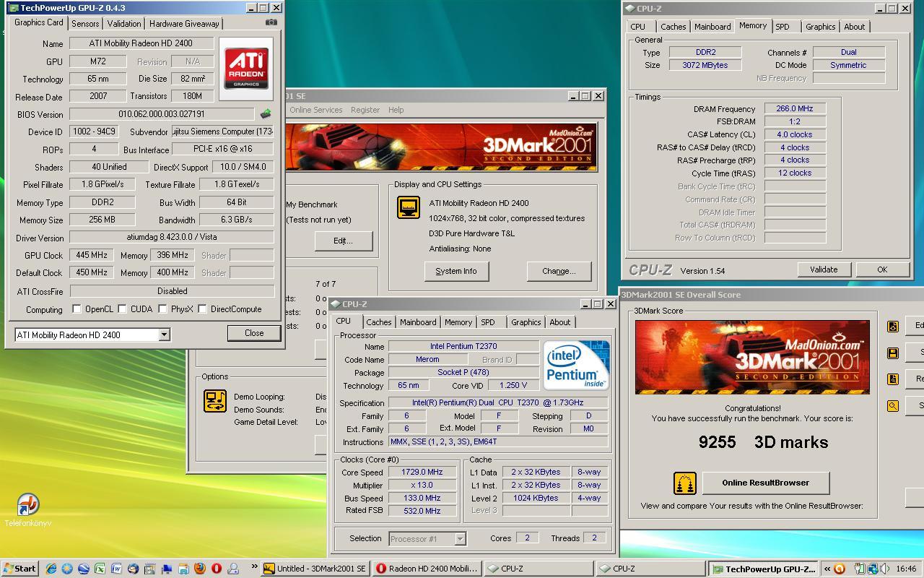Enable the PhysX checkbox
This screenshot has width=924, height=578.
pos(163,309)
